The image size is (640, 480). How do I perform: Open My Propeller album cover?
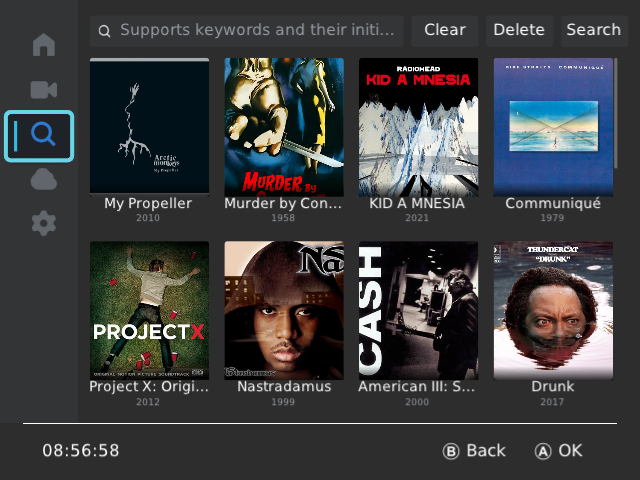click(149, 127)
